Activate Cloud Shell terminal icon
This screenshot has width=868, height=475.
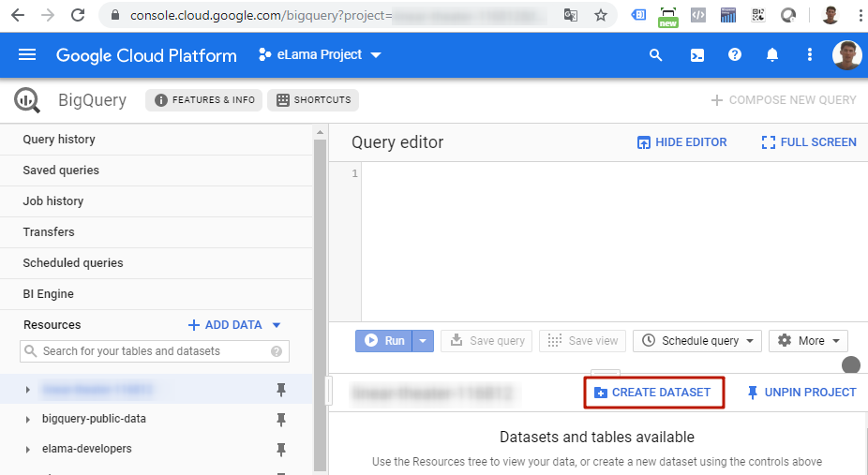click(x=697, y=54)
